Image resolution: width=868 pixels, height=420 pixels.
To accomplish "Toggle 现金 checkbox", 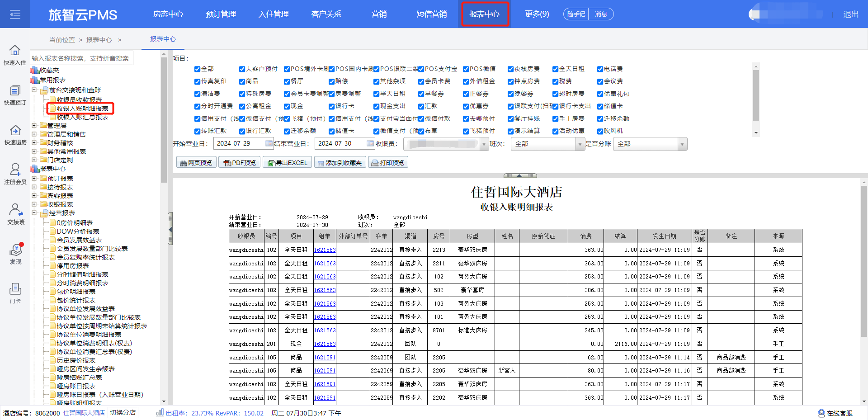I will [x=287, y=106].
